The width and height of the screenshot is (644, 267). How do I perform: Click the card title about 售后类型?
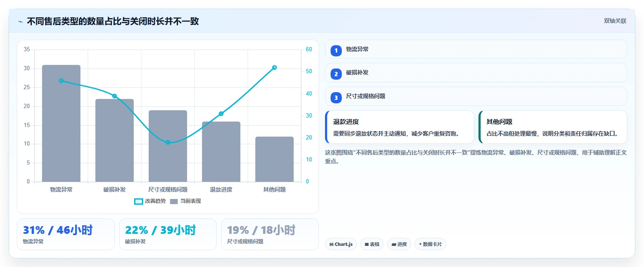(113, 21)
